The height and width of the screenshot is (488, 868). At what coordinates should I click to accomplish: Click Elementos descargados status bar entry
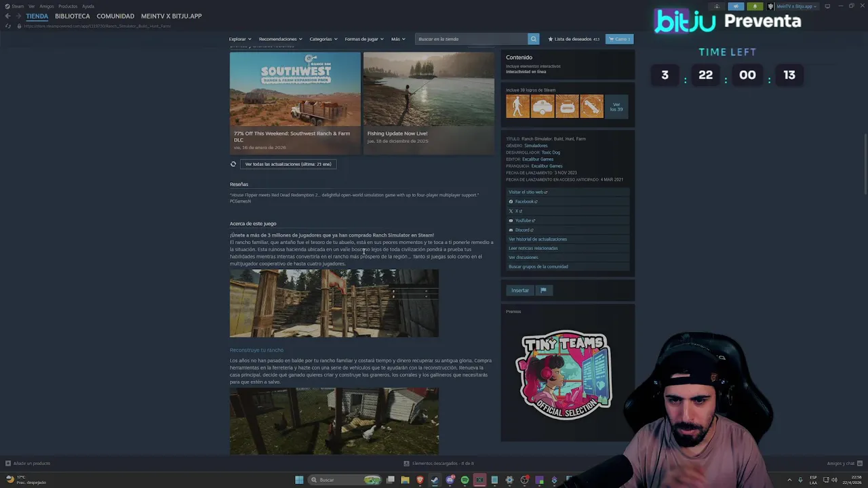439,464
